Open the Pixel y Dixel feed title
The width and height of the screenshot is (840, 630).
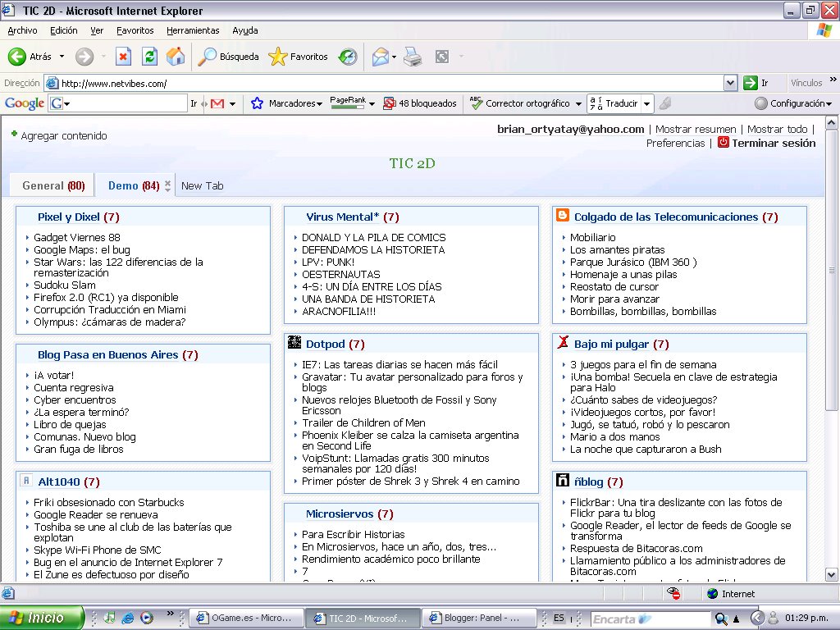coord(69,217)
